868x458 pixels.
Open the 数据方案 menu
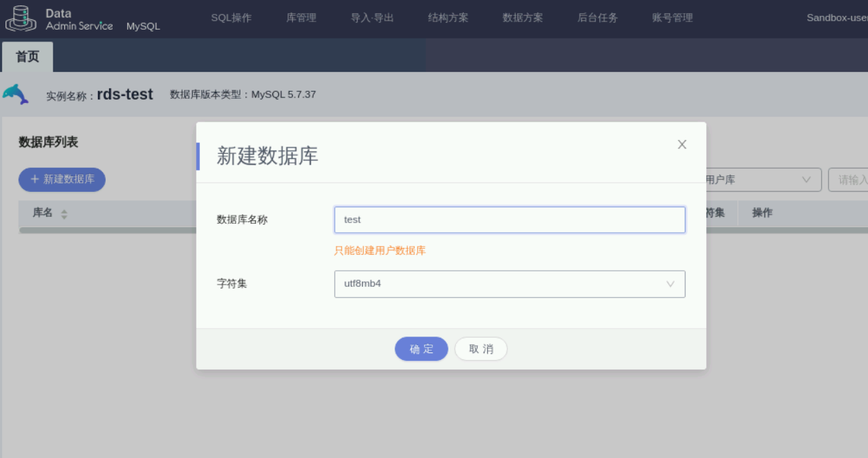click(x=522, y=18)
